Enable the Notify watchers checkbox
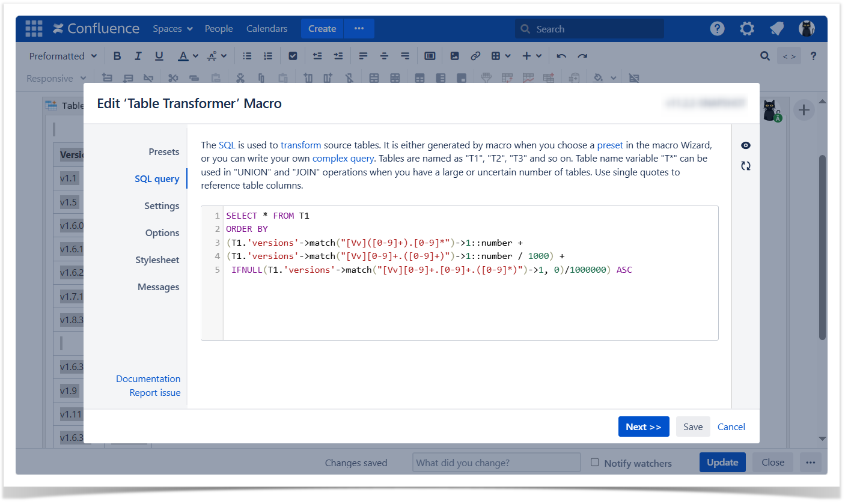Image resolution: width=848 pixels, height=504 pixels. pyautogui.click(x=595, y=462)
